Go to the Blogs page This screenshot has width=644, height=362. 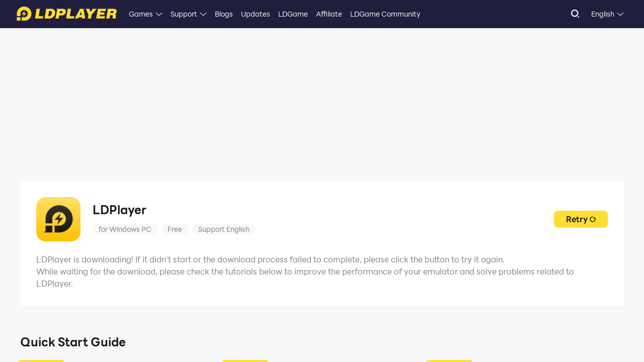tap(224, 14)
